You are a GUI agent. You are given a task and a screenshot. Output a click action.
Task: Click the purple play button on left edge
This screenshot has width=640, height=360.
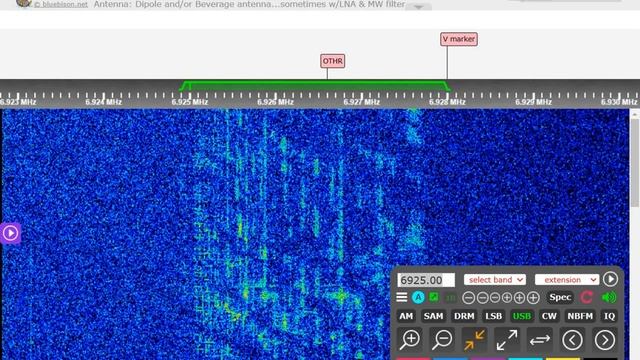pos(10,233)
